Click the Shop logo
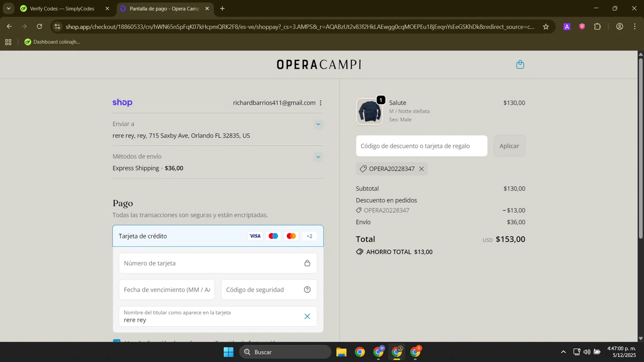Screen dimensions: 644x362 122,103
